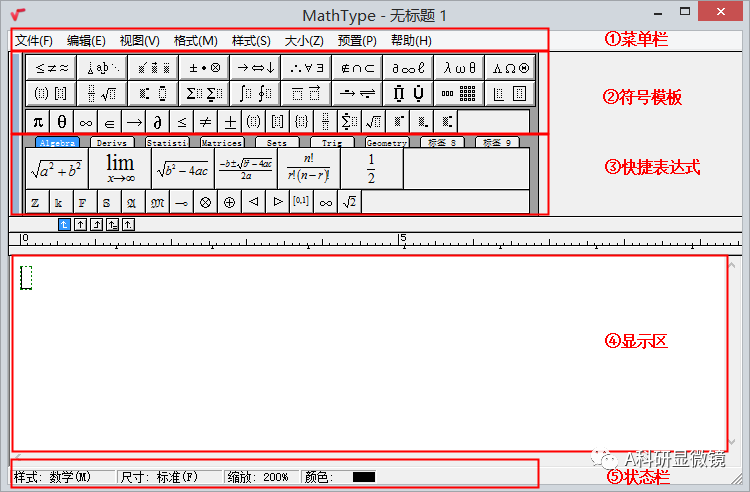Insert the partial derivative symbol ∂
The width and height of the screenshot is (750, 492).
tap(157, 122)
